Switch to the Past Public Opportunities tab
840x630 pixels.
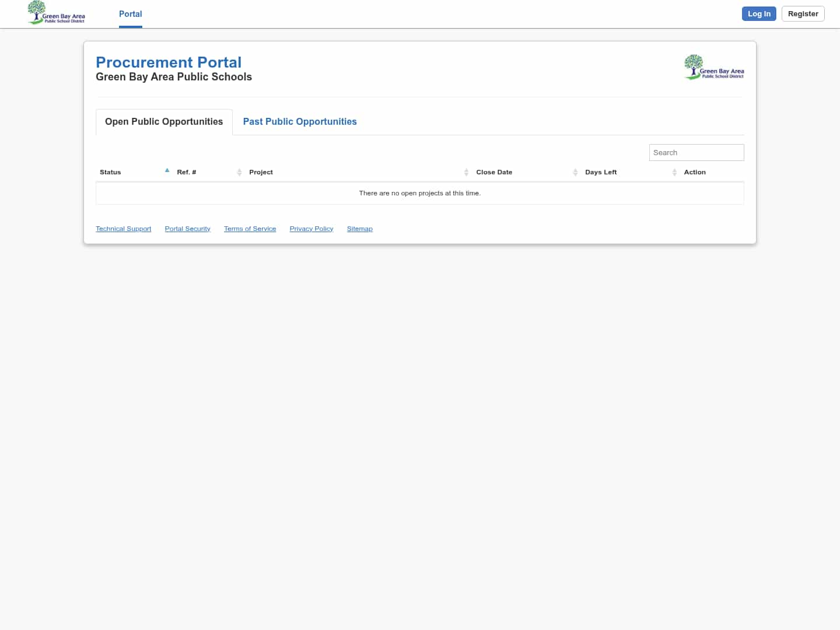(x=299, y=121)
